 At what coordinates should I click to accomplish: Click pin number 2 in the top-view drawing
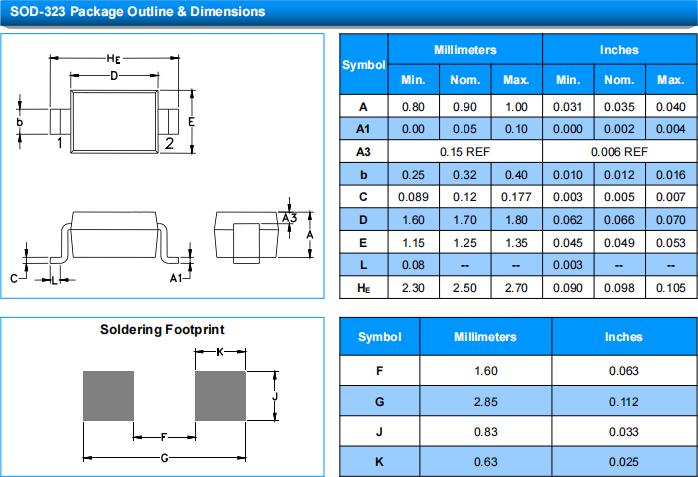click(x=169, y=143)
